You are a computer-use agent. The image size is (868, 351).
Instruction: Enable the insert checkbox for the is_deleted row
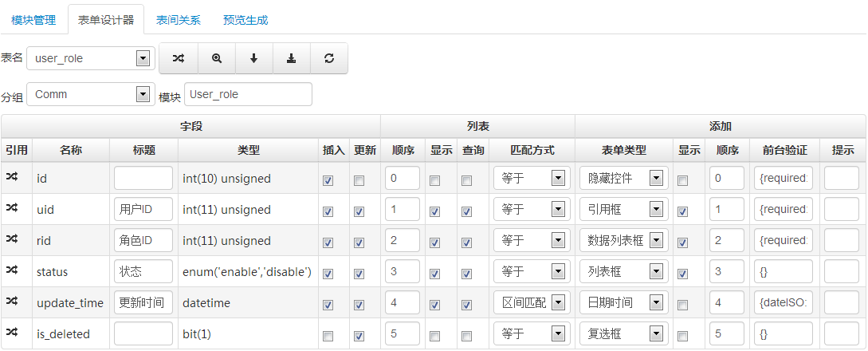coord(328,337)
